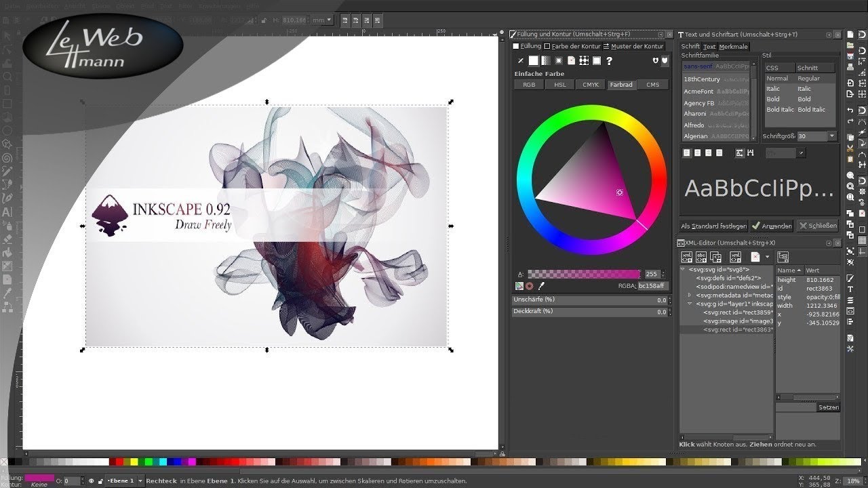Click the align left text icon

pos(686,152)
